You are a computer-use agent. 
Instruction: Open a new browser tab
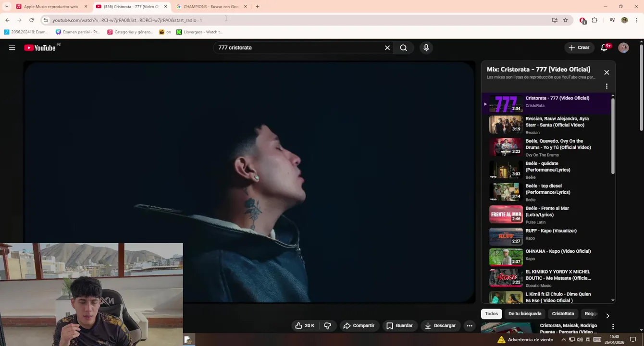click(x=258, y=7)
